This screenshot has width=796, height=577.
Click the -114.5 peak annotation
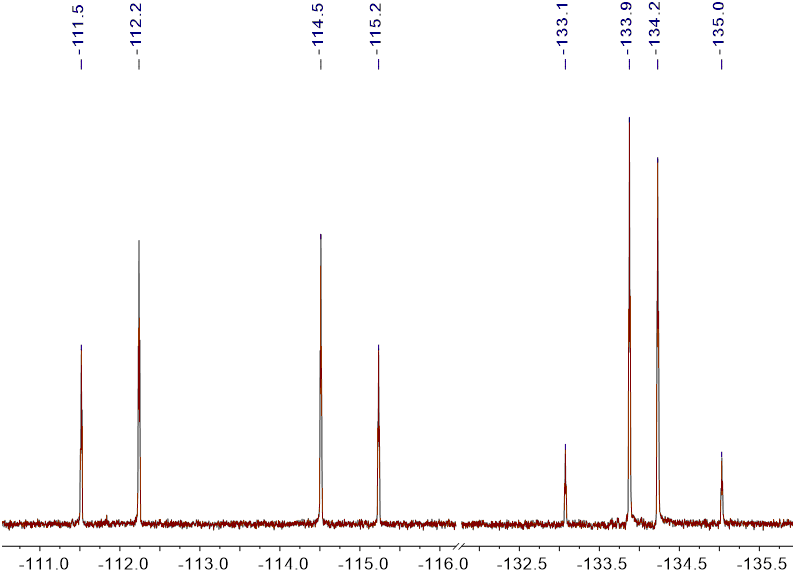320,35
